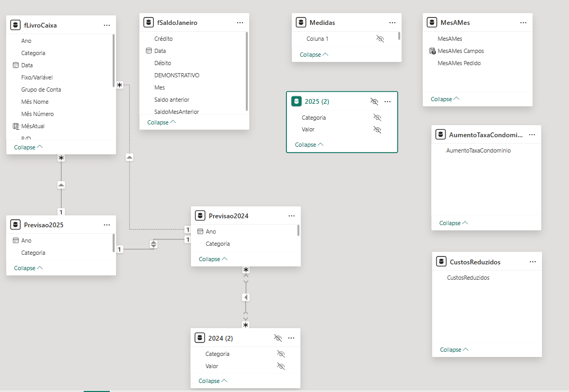Viewport: 569px width, 392px height.
Task: Toggle hidden state of Coluna 1 in Medidas
Action: coord(380,39)
